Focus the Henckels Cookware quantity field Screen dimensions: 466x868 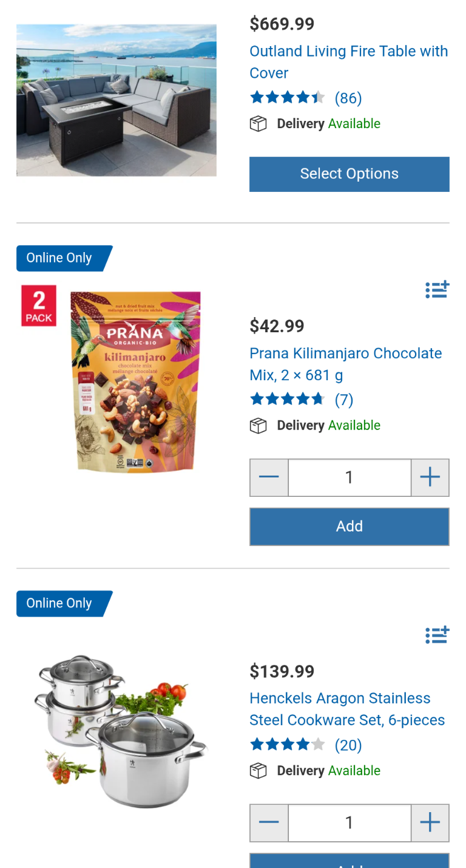(349, 823)
